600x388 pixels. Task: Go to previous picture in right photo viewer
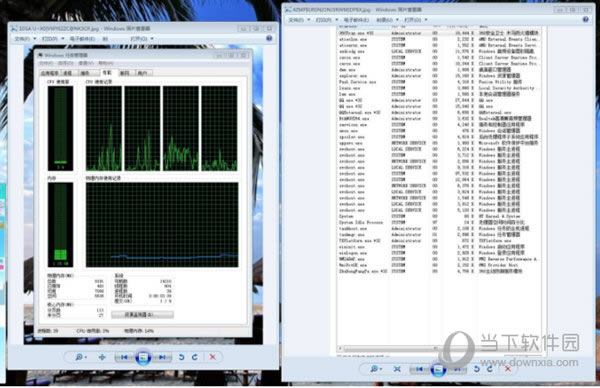tap(419, 369)
